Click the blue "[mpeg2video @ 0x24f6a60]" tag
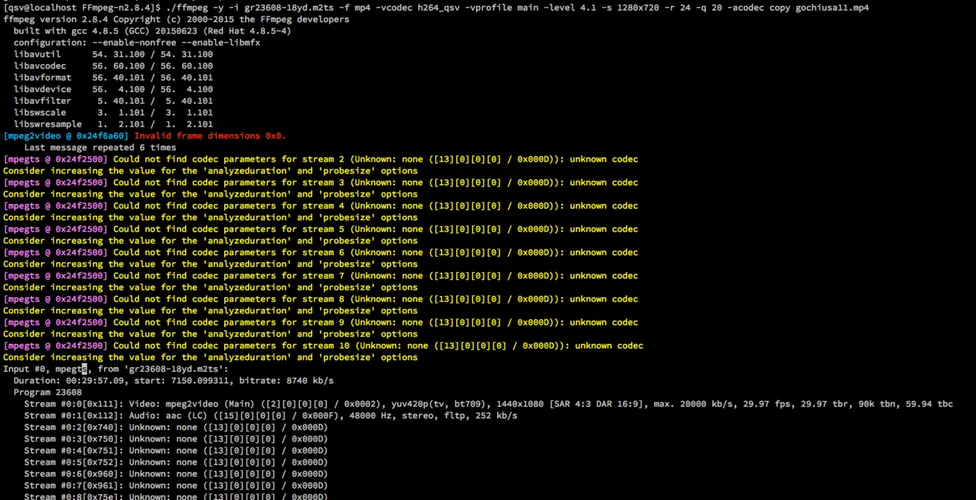This screenshot has height=500, width=976. click(x=66, y=136)
